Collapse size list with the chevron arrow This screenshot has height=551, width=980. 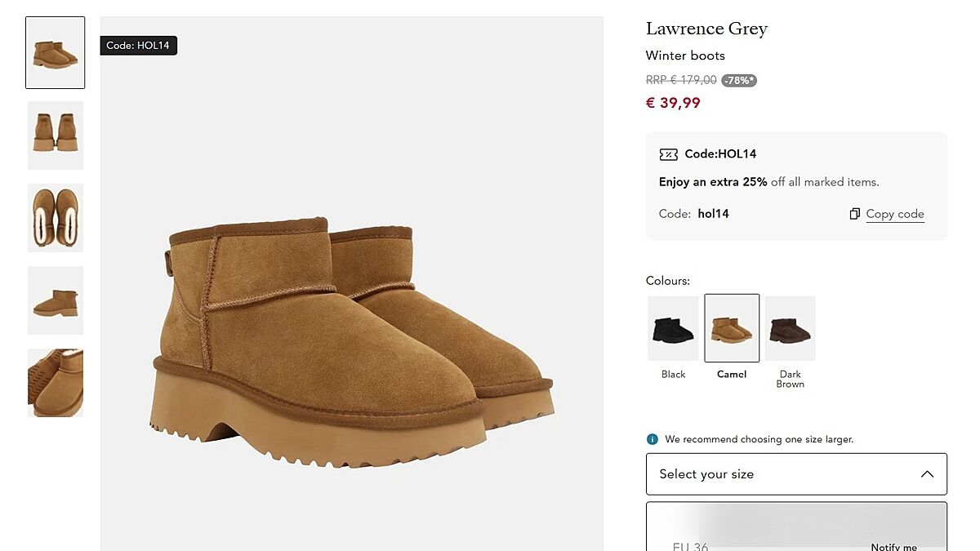927,474
